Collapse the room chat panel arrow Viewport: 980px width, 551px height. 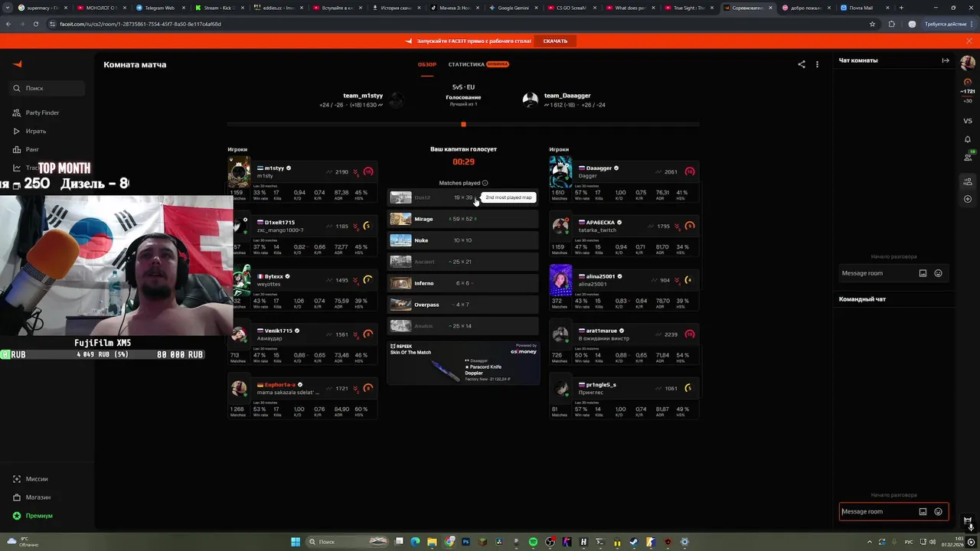[946, 60]
